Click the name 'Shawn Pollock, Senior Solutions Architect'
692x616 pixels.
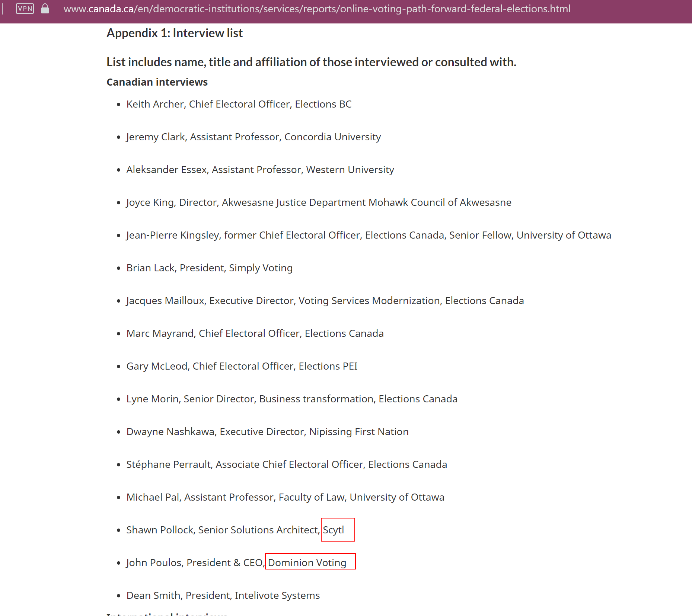pos(223,530)
